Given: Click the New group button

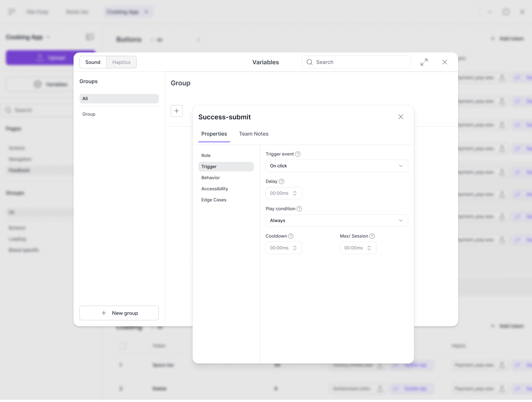Looking at the screenshot, I should point(119,313).
